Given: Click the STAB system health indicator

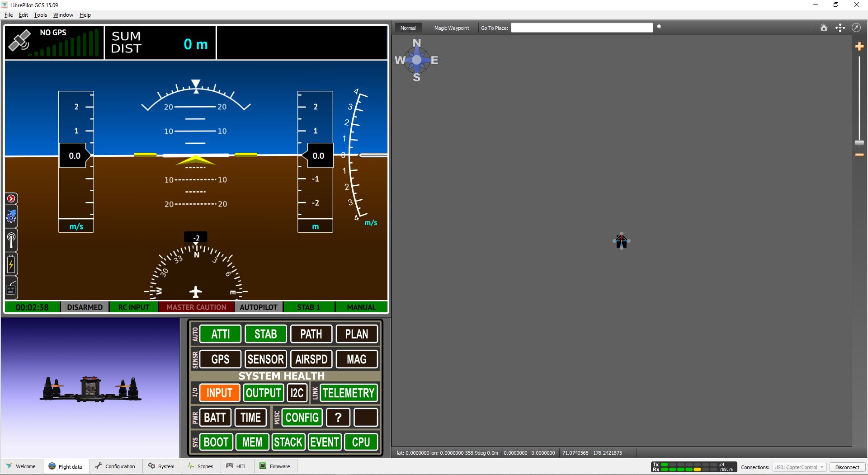Looking at the screenshot, I should (266, 334).
